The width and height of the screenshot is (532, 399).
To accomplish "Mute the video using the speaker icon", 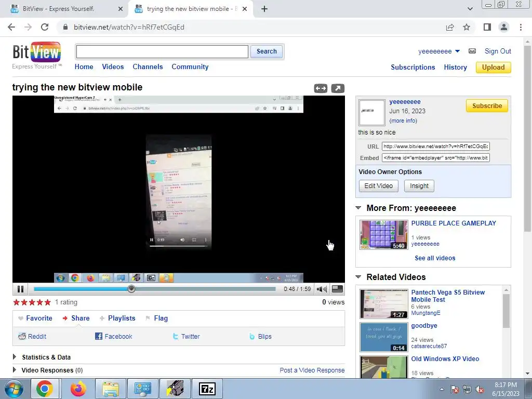I will [321, 289].
